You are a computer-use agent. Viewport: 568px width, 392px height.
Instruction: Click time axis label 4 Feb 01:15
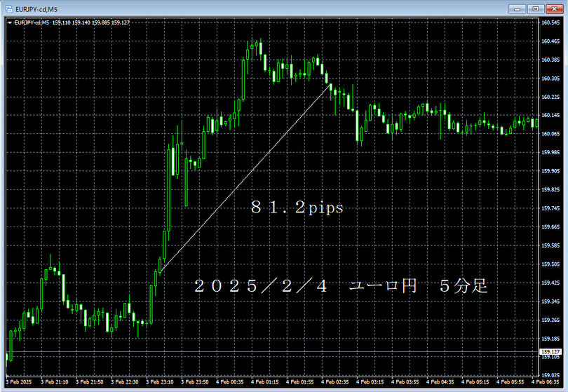coord(265,382)
